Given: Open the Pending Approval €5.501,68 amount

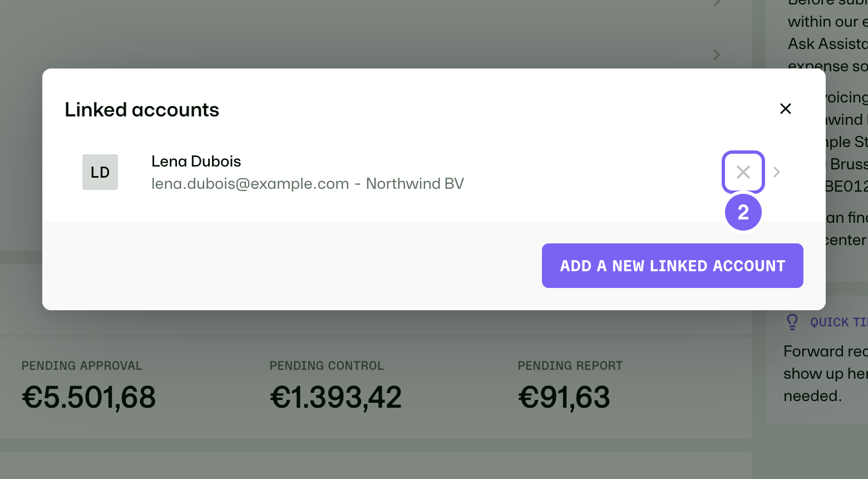Looking at the screenshot, I should coord(89,397).
